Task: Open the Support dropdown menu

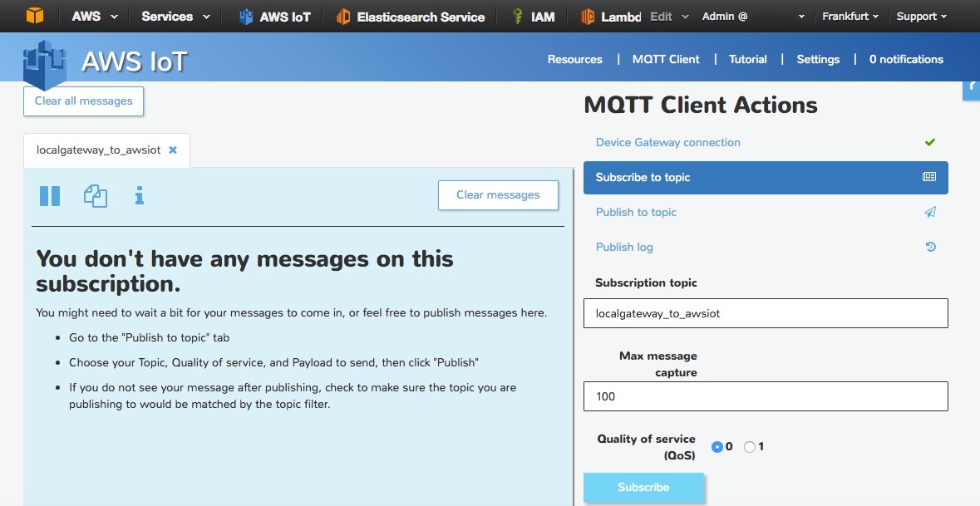Action: click(x=921, y=17)
